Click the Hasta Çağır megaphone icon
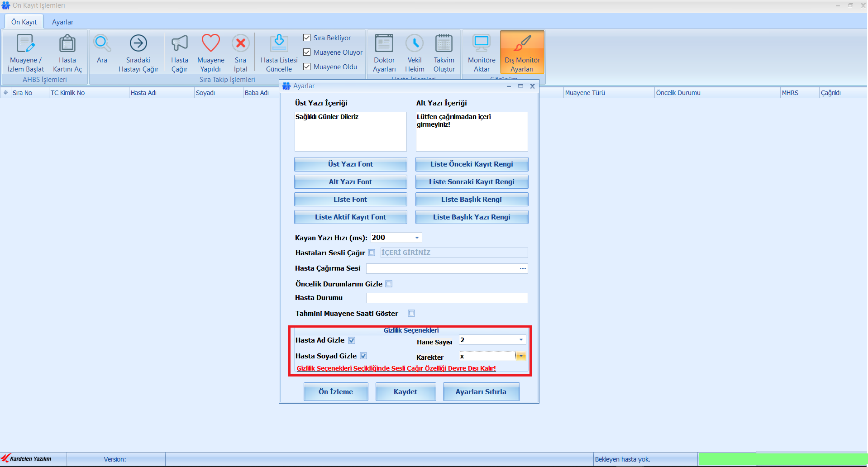 tap(179, 44)
